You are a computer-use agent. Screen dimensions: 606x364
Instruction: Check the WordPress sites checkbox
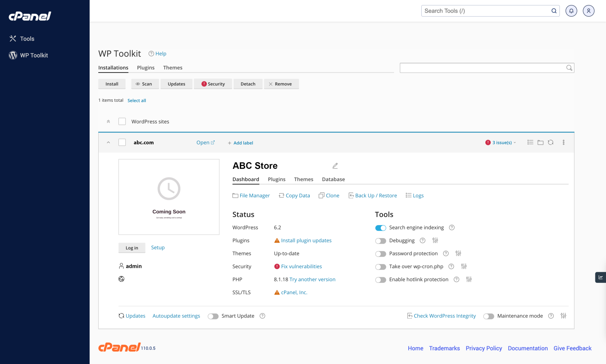tap(122, 121)
